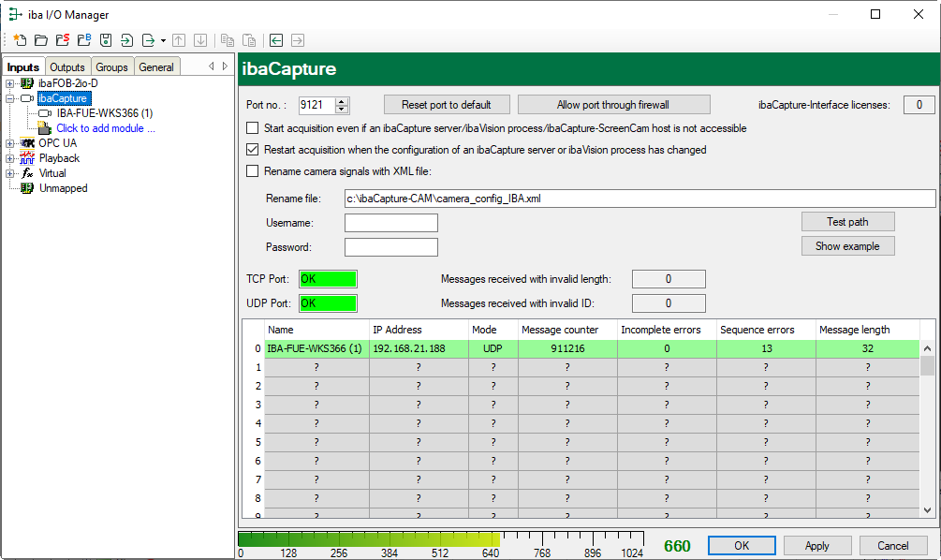941x560 pixels.
Task: Click the folder icon with red S
Action: (x=62, y=40)
